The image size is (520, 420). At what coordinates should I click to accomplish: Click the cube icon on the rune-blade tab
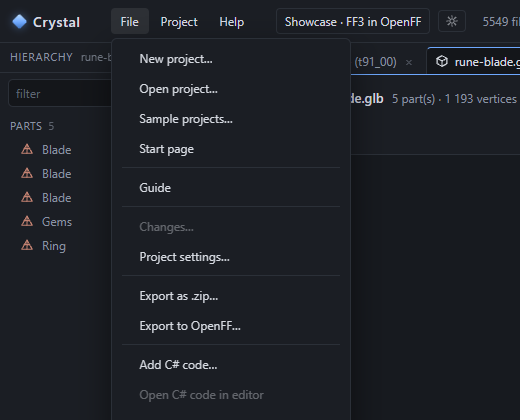point(442,61)
